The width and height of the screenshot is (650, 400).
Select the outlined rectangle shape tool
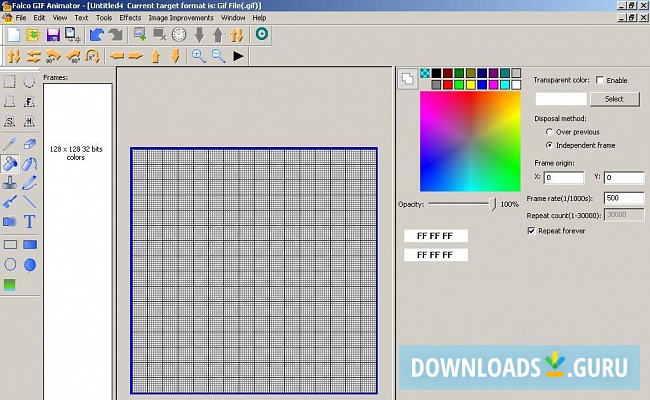(10, 245)
